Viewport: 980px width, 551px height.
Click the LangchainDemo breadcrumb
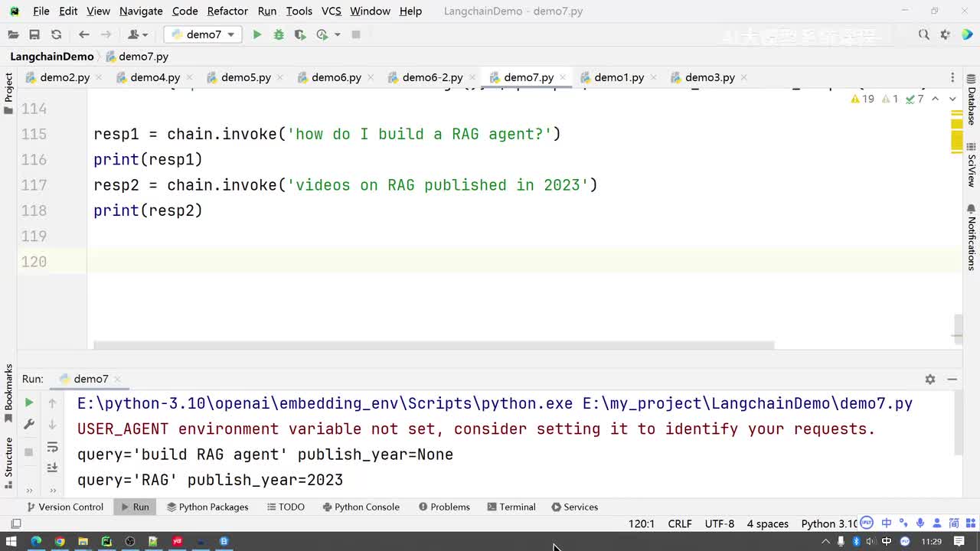point(52,57)
